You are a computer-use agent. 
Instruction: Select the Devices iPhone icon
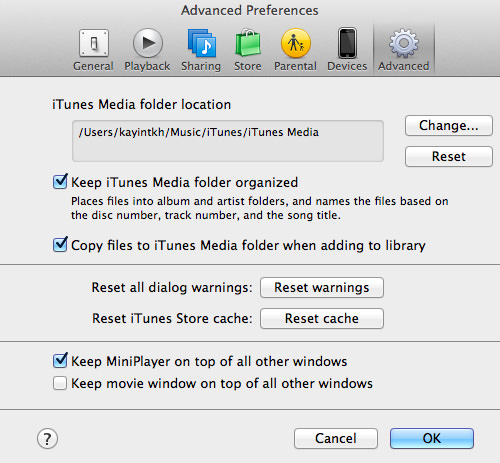tap(347, 43)
